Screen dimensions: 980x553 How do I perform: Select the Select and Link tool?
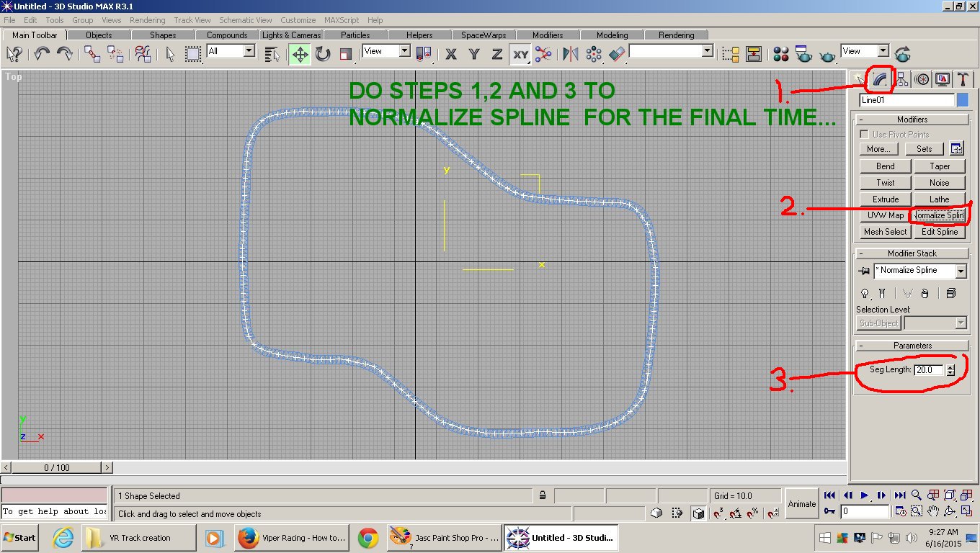(92, 54)
